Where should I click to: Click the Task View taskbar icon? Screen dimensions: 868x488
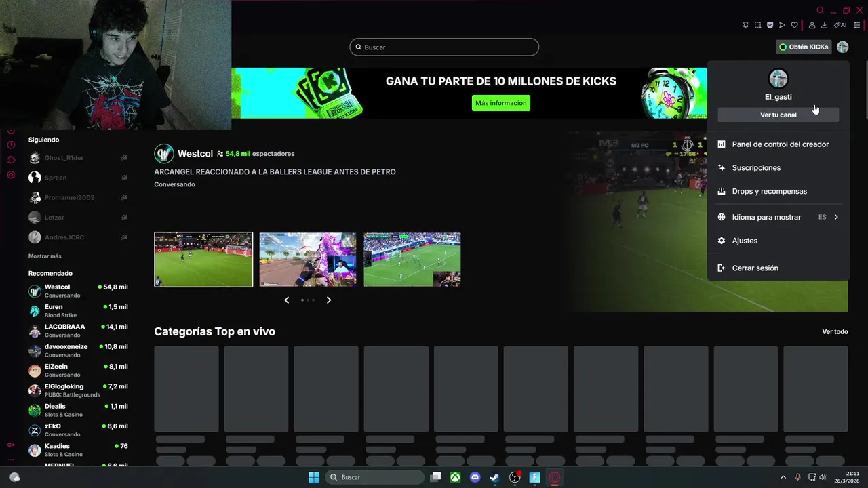[x=435, y=477]
